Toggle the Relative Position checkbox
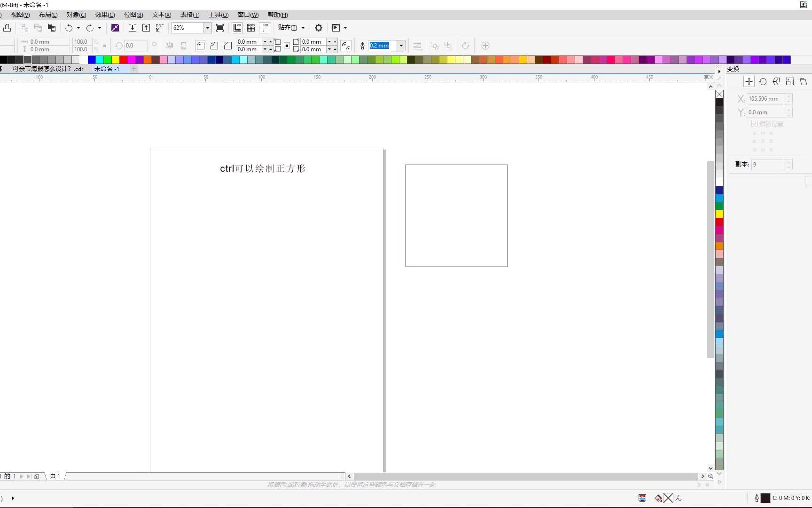Viewport: 812px width, 508px height. point(754,124)
